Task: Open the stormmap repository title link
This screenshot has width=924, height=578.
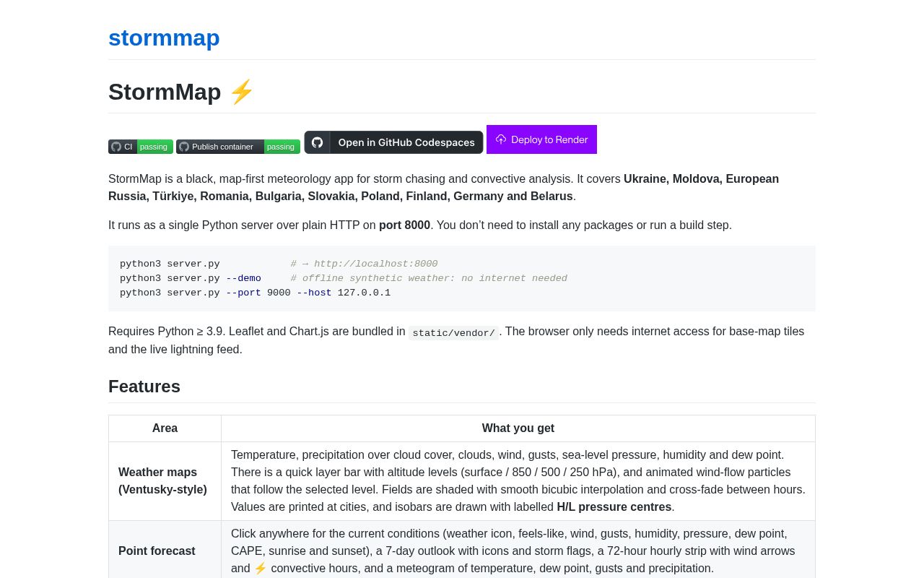Action: (164, 38)
